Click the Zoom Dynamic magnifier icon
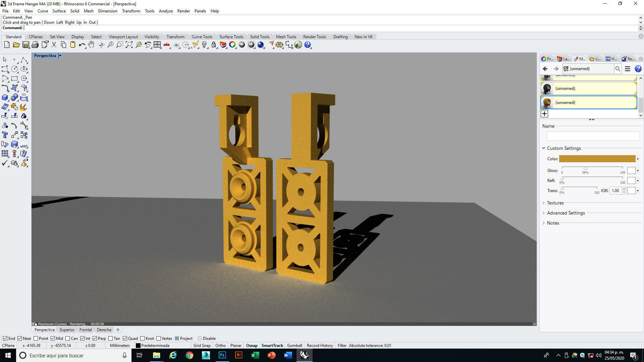This screenshot has width=644, height=362. (x=110, y=45)
